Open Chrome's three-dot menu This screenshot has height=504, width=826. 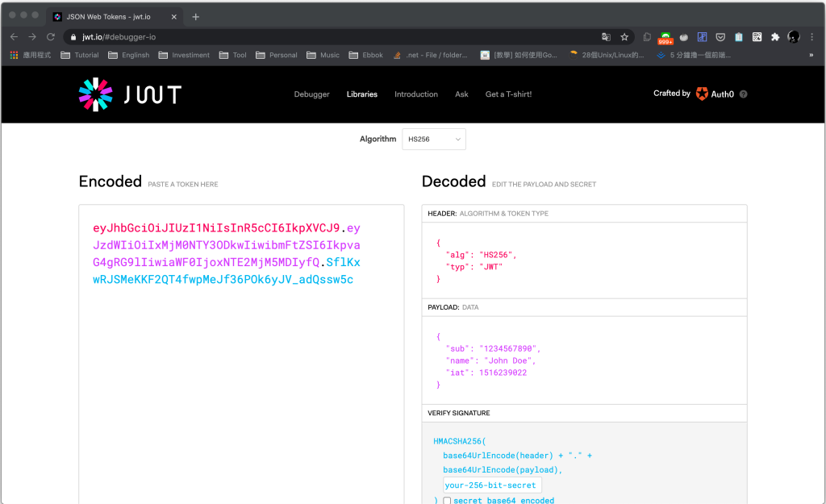(x=811, y=37)
